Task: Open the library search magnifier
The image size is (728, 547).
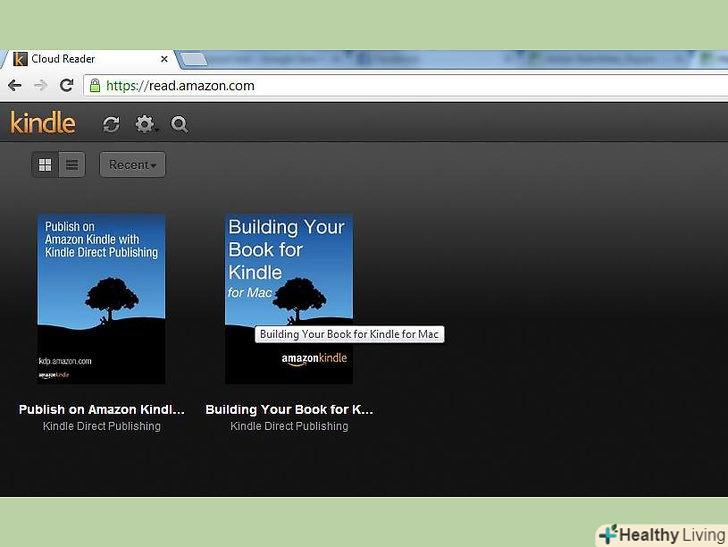Action: click(179, 124)
